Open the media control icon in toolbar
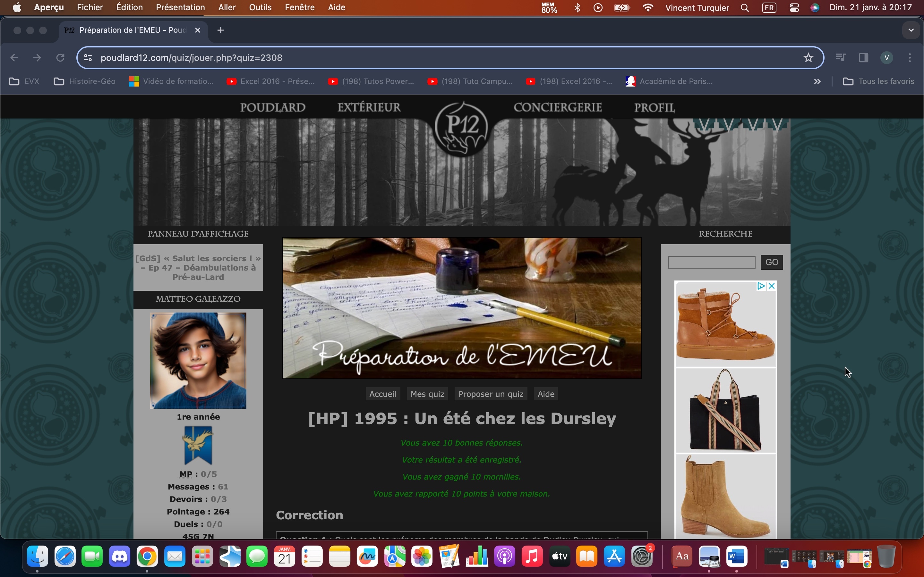924x577 pixels. pos(840,58)
